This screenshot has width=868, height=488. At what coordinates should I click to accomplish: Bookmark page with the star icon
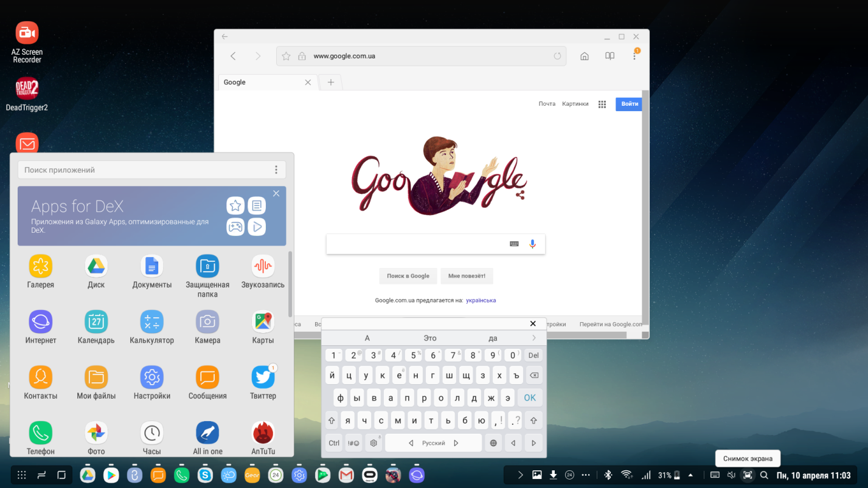286,56
